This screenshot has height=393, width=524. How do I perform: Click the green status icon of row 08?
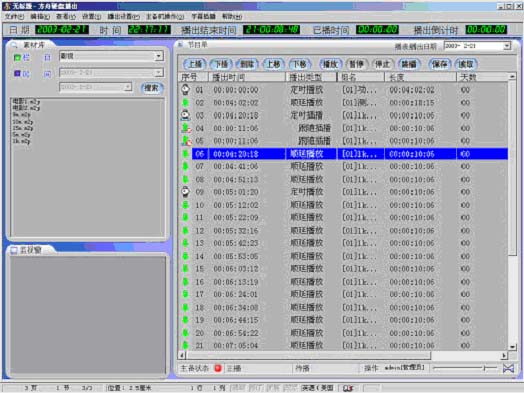click(185, 179)
